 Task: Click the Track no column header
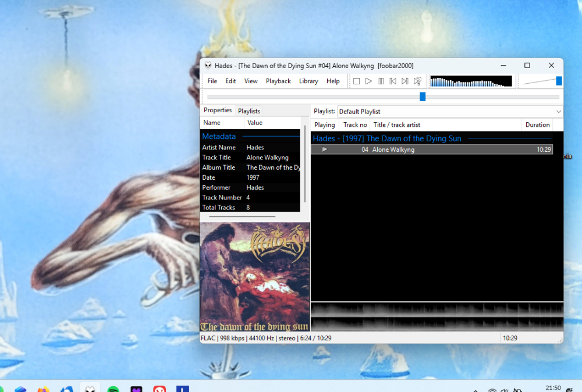(x=355, y=125)
